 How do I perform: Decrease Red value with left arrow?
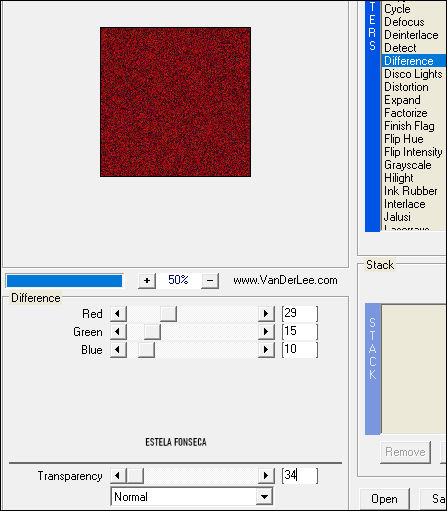pyautogui.click(x=118, y=314)
